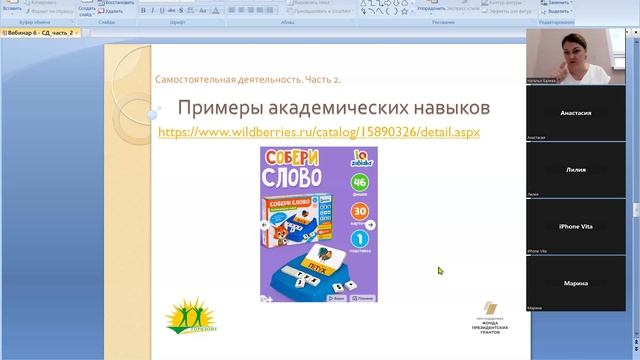Toggle text shadow S button
Viewport: 640px width, 360px height.
[x=181, y=11]
